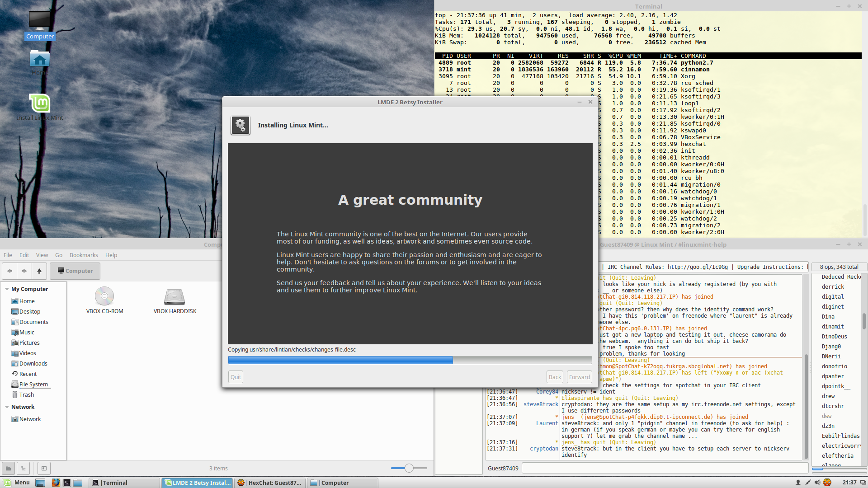
Task: Open the View menu in file manager
Action: 42,255
